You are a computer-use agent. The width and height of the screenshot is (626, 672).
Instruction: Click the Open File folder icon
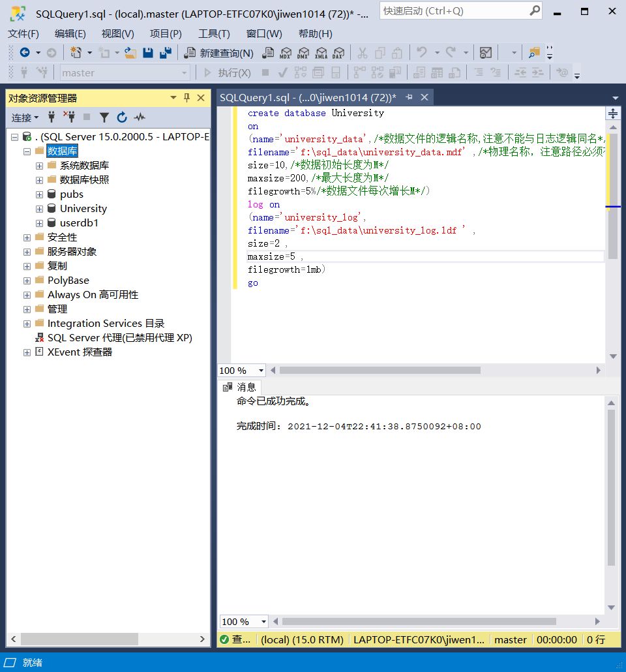click(130, 53)
